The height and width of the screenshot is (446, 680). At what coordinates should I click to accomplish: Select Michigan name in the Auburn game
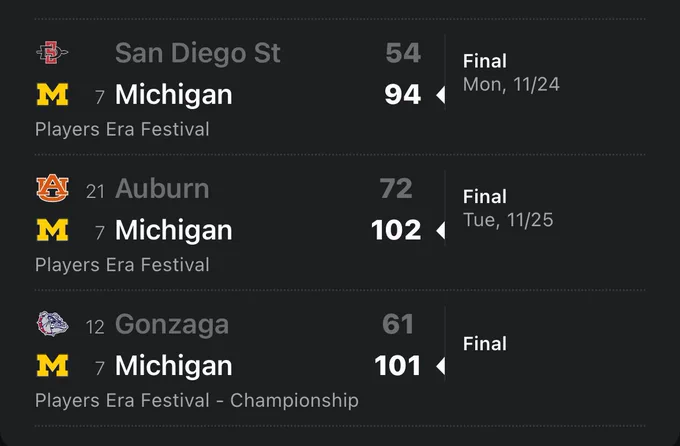pos(173,230)
